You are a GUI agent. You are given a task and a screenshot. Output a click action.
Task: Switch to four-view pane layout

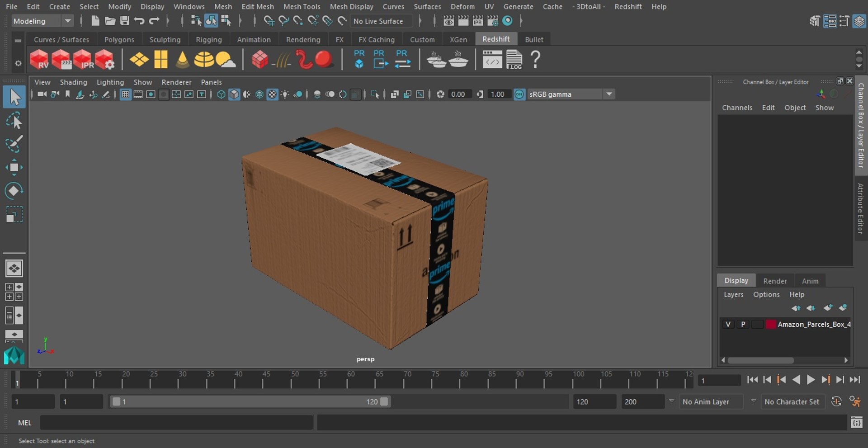pos(14,292)
